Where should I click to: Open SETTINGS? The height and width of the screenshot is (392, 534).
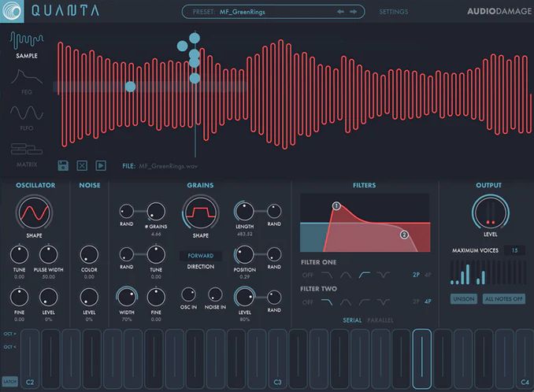[x=394, y=12]
